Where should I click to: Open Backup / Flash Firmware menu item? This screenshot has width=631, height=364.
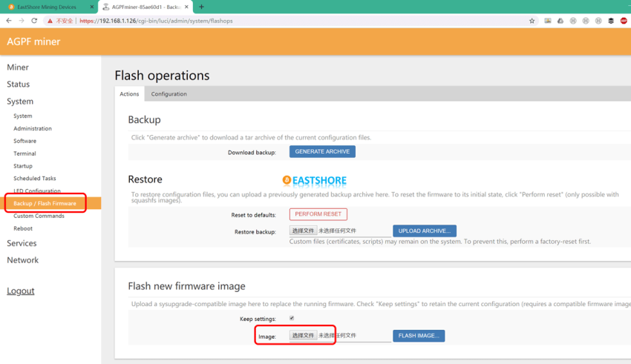tap(45, 203)
